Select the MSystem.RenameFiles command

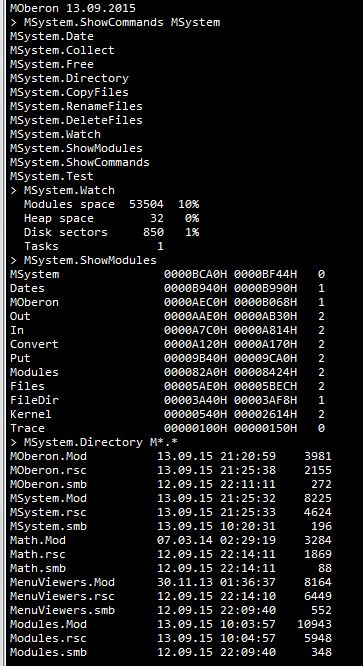76,107
